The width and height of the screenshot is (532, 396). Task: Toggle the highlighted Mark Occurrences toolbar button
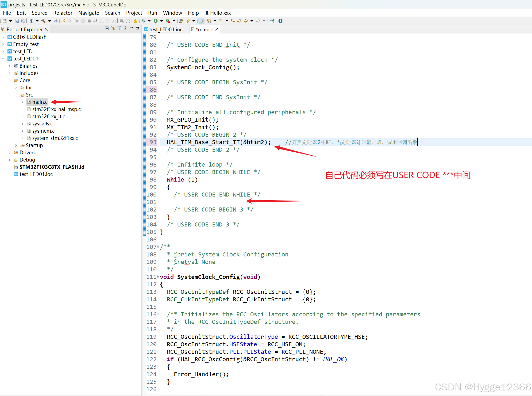[201, 21]
